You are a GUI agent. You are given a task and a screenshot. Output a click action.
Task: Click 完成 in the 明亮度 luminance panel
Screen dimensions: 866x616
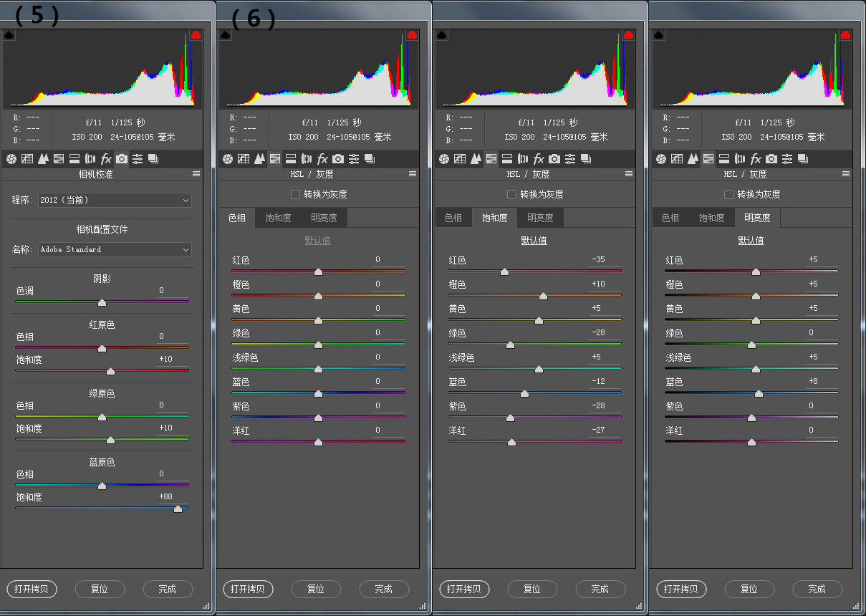click(817, 589)
